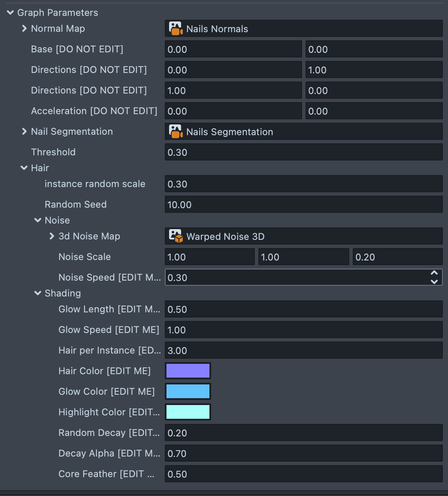
Task: Open the Glow Color blue swatch
Action: click(188, 392)
